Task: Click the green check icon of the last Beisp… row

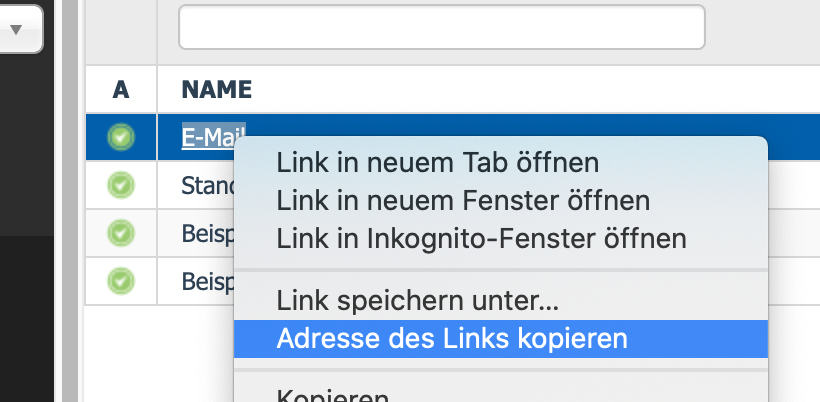Action: tap(121, 280)
